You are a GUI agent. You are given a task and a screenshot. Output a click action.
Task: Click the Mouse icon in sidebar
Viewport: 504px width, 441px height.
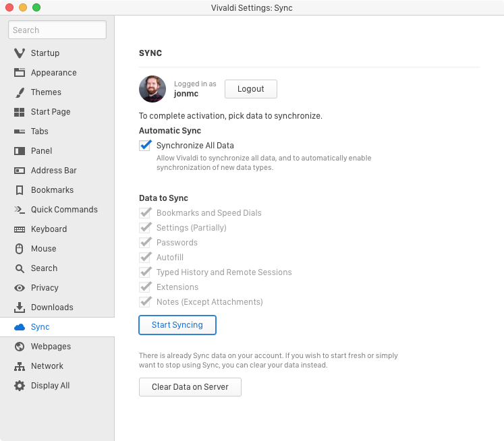tap(20, 249)
